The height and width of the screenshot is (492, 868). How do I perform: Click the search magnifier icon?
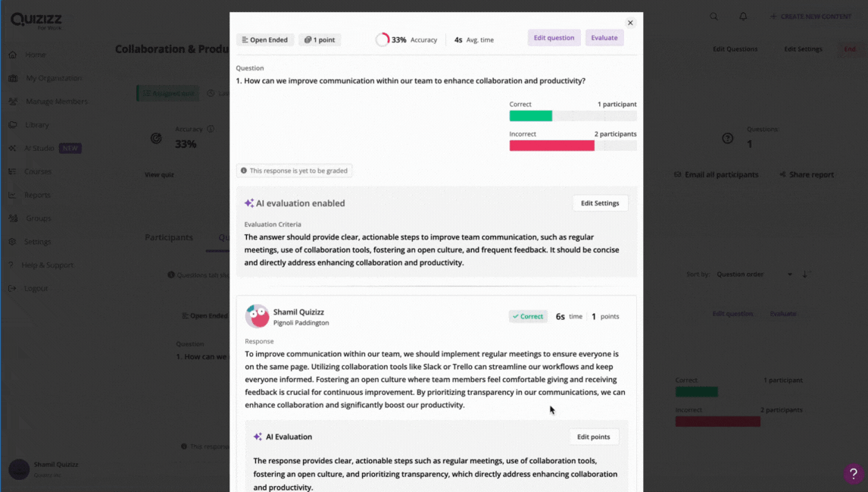pos(713,17)
